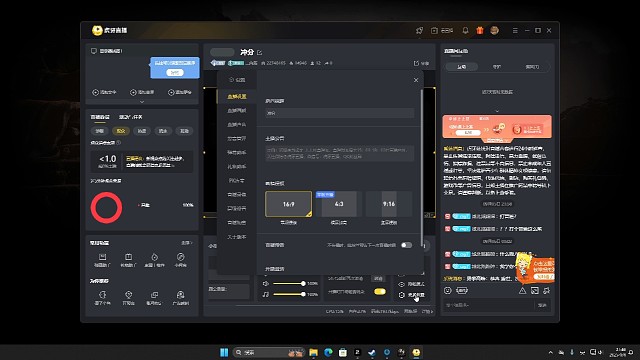Screen dimensions: 640x360
Task: Open the user avatar in title bar
Action: click(494, 31)
